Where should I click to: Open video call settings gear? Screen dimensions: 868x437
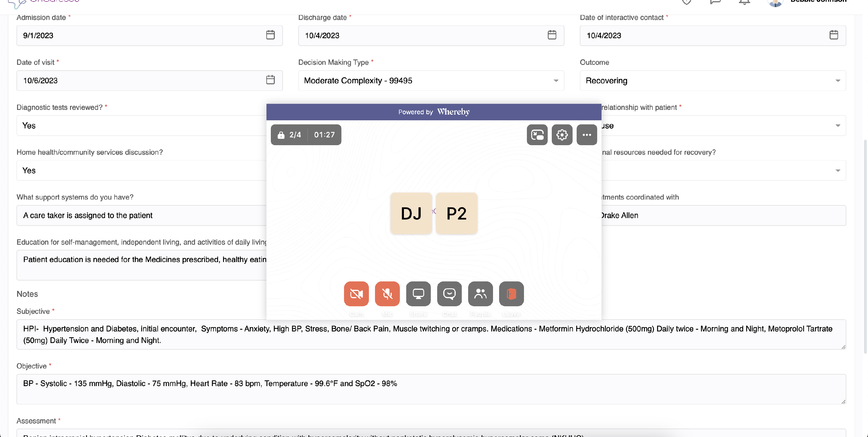562,135
